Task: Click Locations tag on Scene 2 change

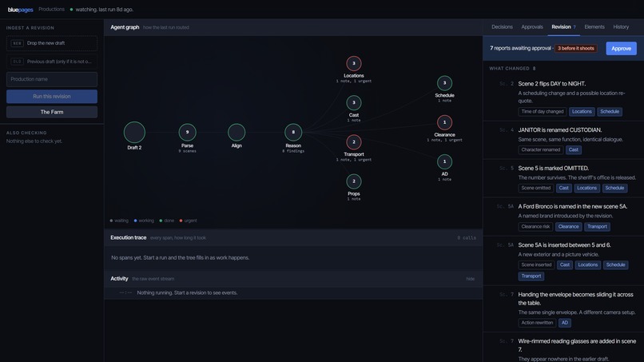Action: tap(582, 112)
